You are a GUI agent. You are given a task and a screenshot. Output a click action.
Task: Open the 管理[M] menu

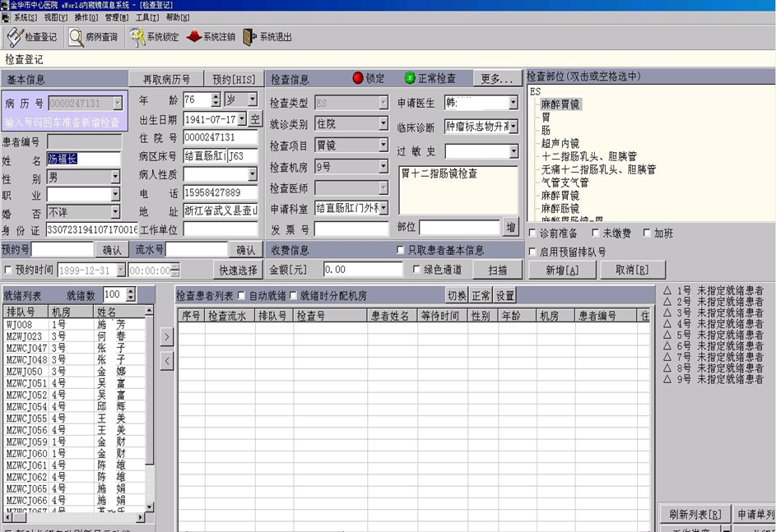point(117,17)
